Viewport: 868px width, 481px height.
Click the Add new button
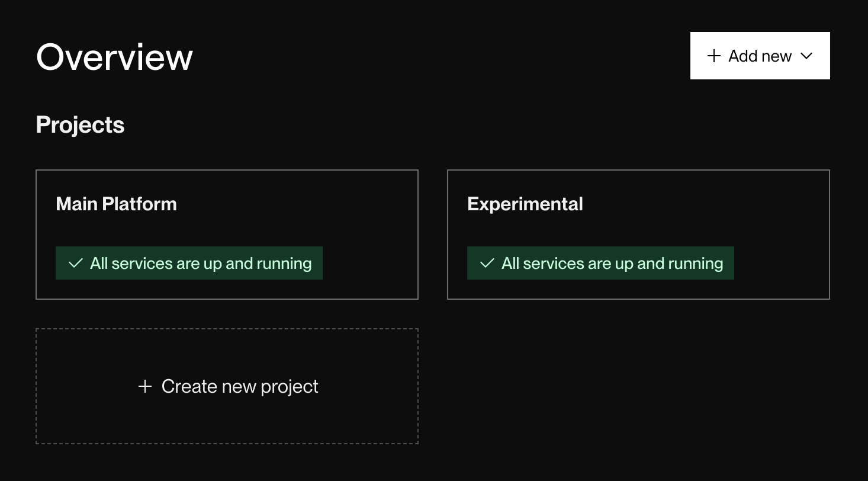pyautogui.click(x=760, y=56)
